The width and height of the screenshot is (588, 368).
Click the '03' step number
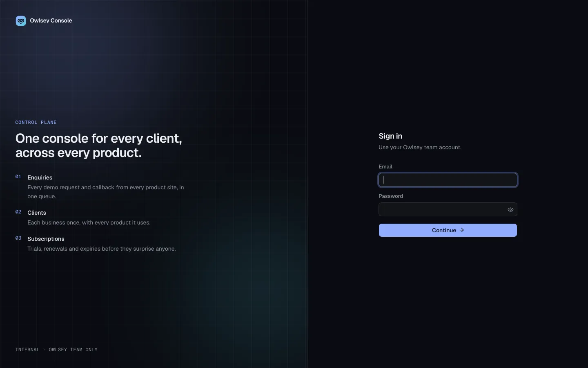click(x=18, y=238)
